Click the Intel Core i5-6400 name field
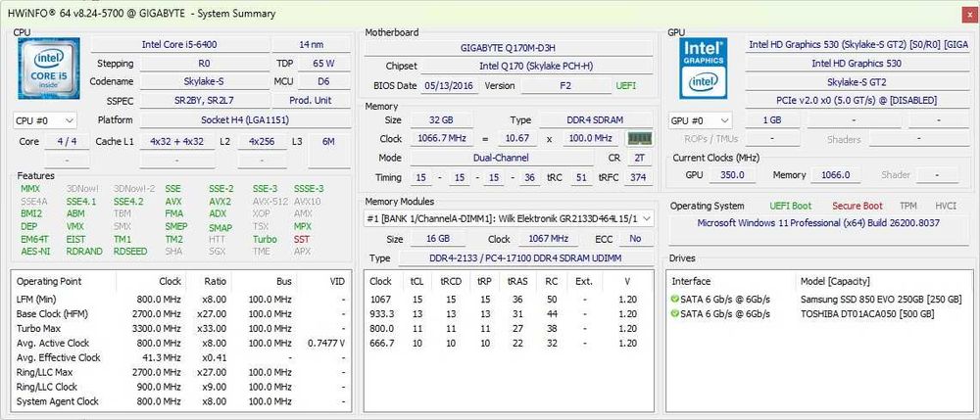 (179, 44)
